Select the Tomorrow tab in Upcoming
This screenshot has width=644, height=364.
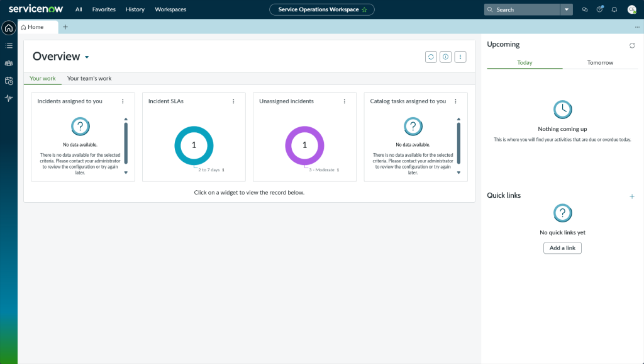(x=600, y=62)
